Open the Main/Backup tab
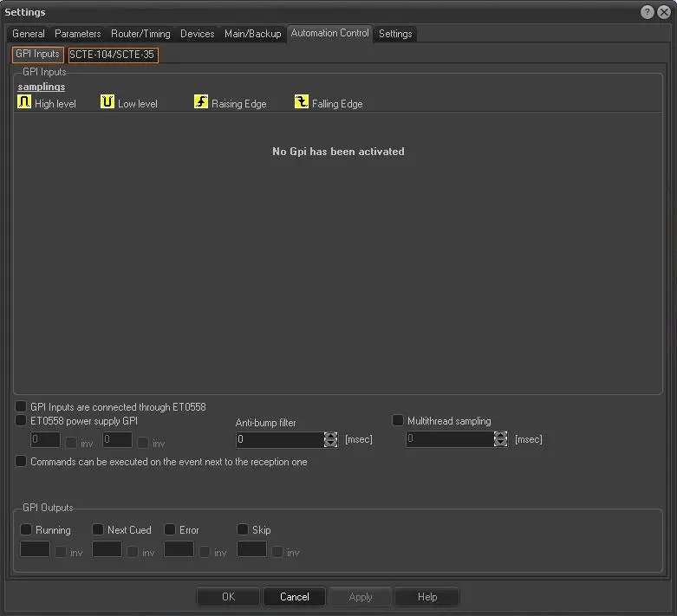This screenshot has width=677, height=616. (252, 34)
